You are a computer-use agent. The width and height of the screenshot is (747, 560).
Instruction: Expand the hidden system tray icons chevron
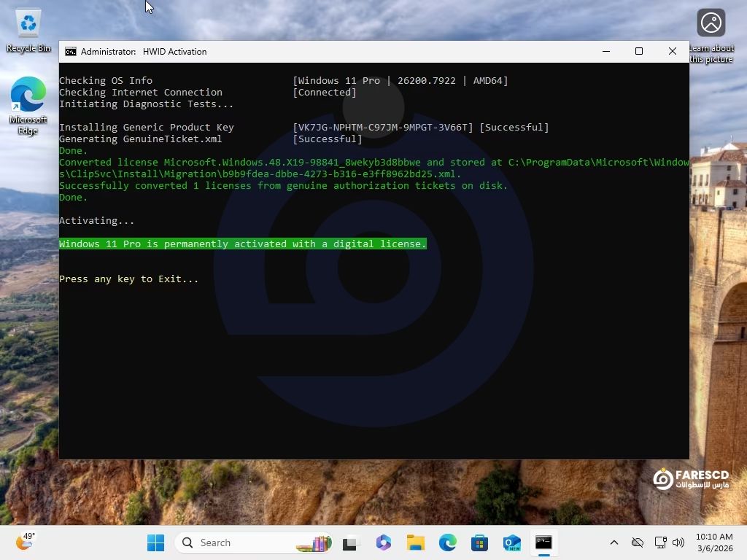[614, 542]
